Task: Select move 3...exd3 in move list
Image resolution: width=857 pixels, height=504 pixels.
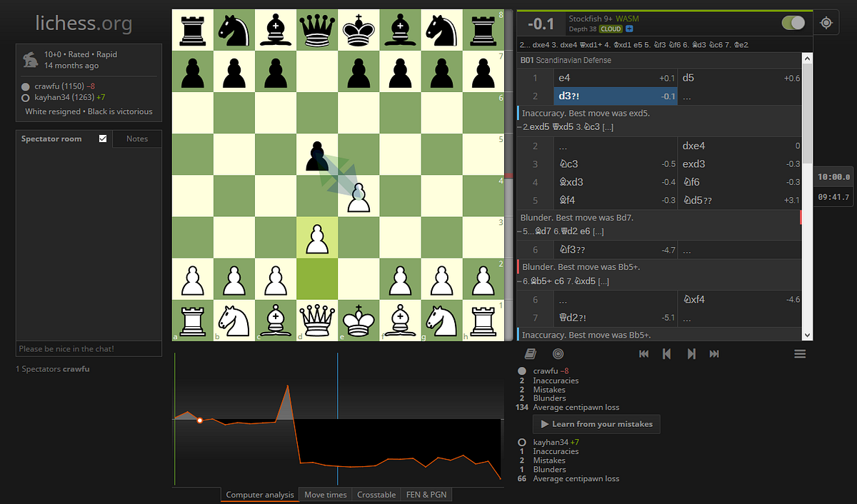Action: coord(740,164)
